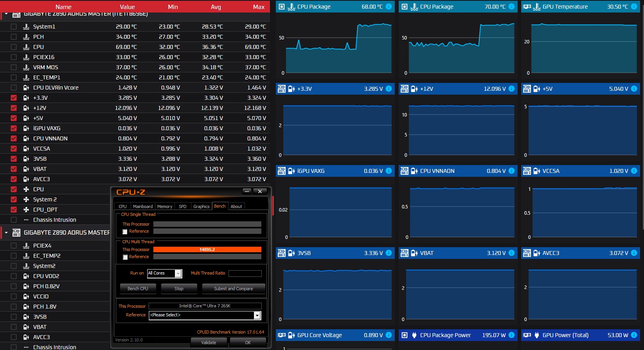Click the Name column header
The image size is (644, 350).
click(x=63, y=7)
